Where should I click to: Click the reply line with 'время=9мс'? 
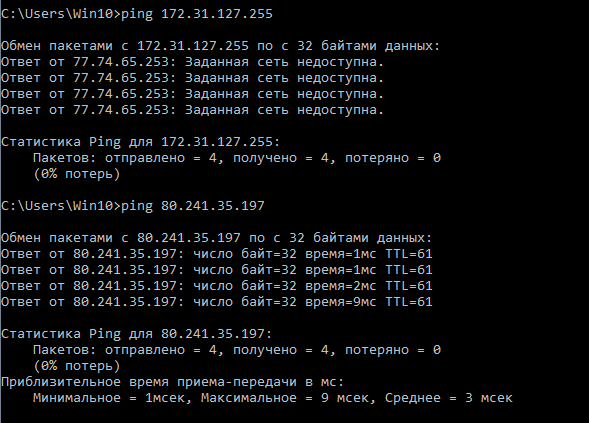[216, 302]
